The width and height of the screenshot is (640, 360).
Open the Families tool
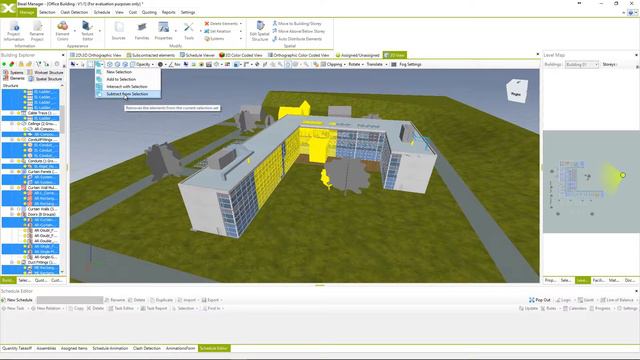coord(142,31)
